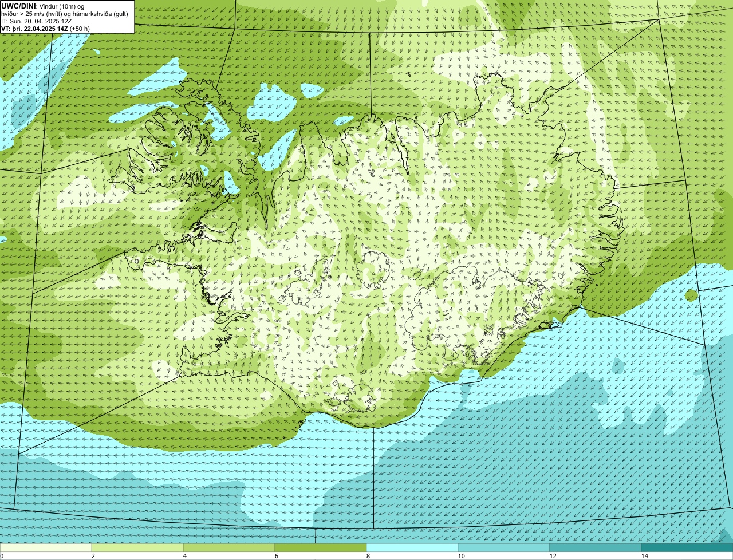Click the teal 12–14 m/s legend swatch
The width and height of the screenshot is (733, 560).
point(596,547)
